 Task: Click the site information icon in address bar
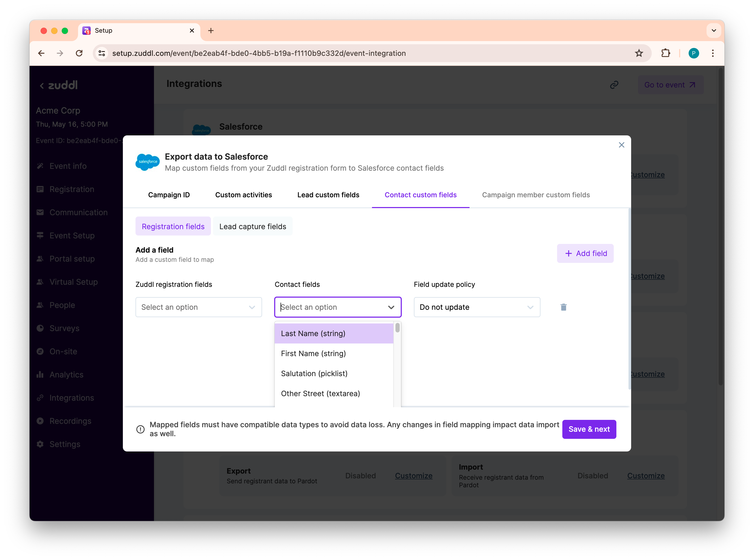102,53
